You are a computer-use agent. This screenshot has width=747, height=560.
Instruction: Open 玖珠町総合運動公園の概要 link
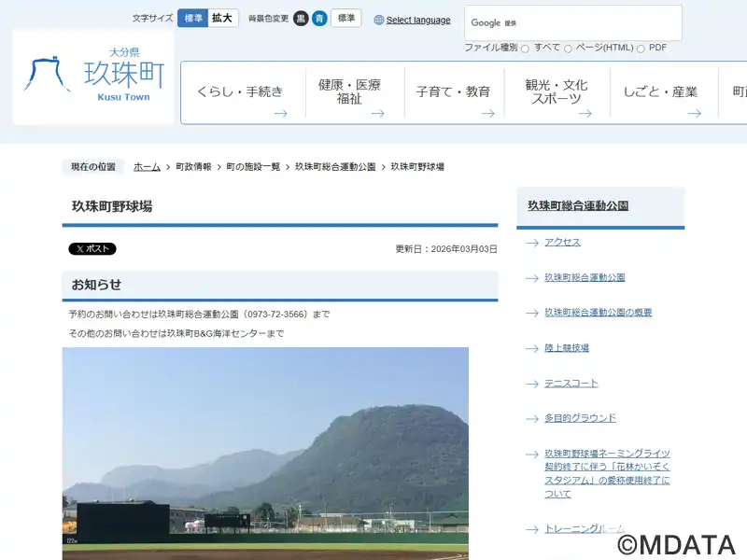pyautogui.click(x=598, y=313)
